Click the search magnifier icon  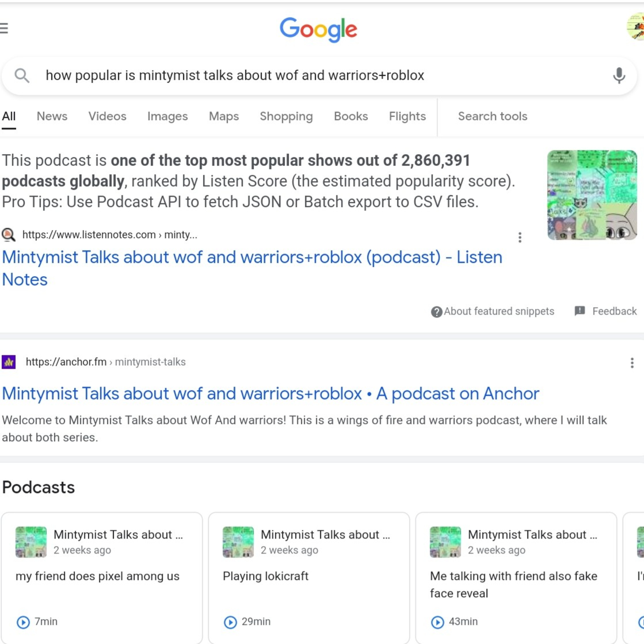(x=22, y=76)
